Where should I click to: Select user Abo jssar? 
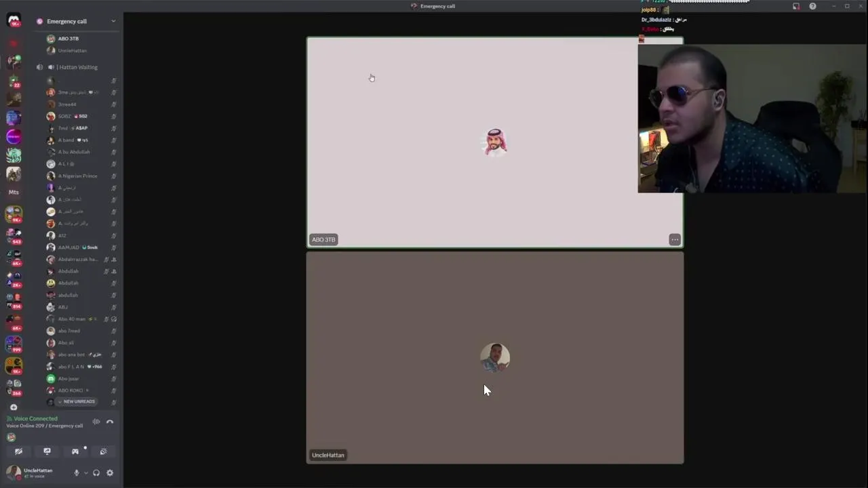pyautogui.click(x=80, y=378)
